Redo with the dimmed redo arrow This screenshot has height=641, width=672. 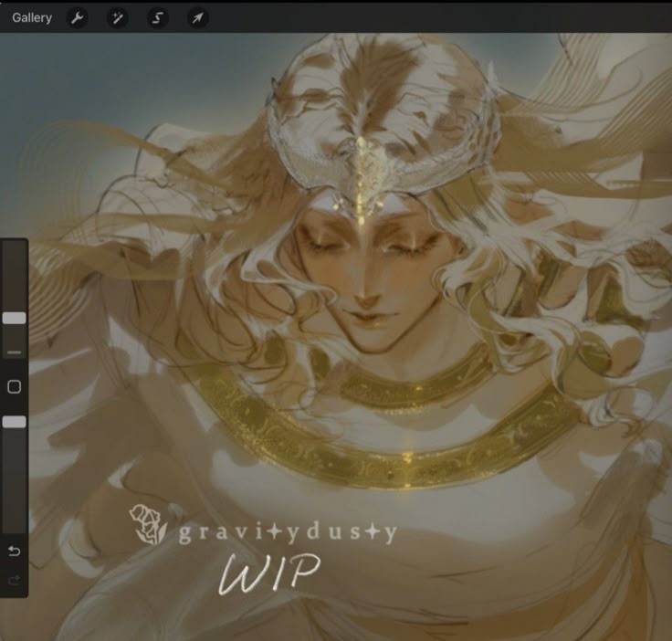[14, 580]
